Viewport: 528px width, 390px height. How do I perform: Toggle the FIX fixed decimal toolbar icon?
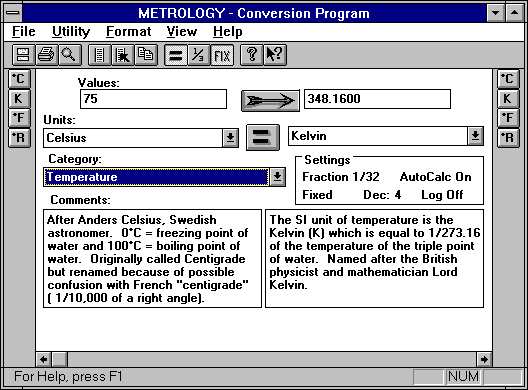[222, 55]
